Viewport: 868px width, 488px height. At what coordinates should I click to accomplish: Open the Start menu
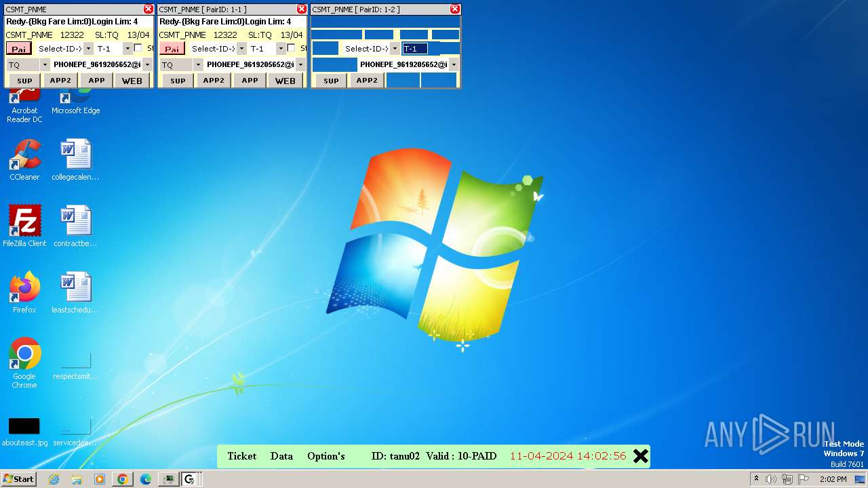point(19,479)
